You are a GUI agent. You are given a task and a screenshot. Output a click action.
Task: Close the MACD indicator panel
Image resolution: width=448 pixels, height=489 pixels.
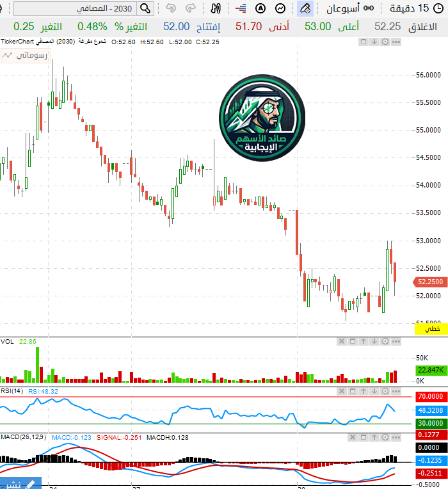click(x=353, y=438)
